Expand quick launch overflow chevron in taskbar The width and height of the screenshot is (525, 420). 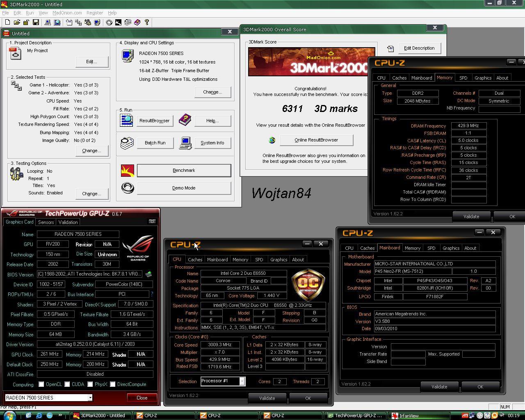60,415
